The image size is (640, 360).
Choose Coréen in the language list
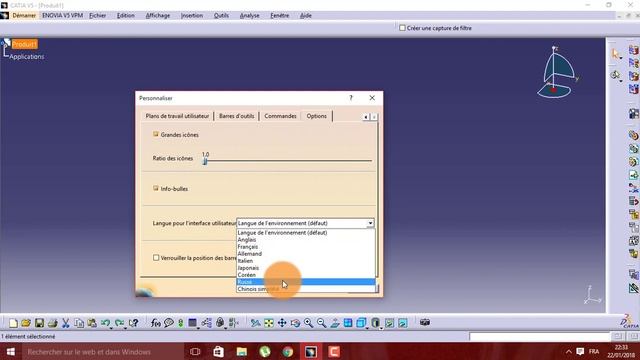click(x=305, y=275)
